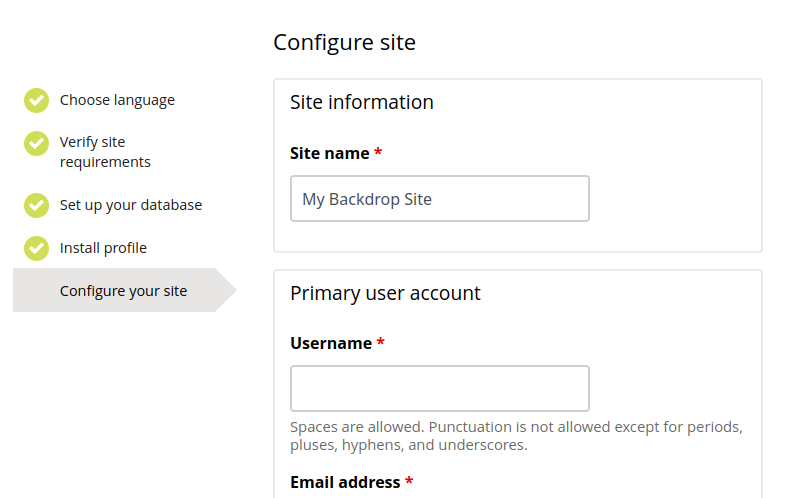Image resolution: width=804 pixels, height=498 pixels.
Task: Click the Configure your site step
Action: 123,291
